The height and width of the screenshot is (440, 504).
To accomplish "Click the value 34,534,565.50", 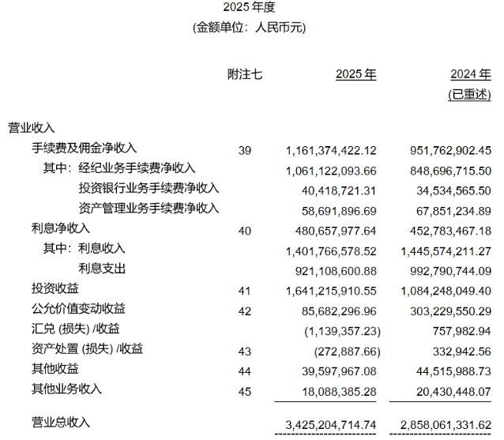I will tap(453, 191).
